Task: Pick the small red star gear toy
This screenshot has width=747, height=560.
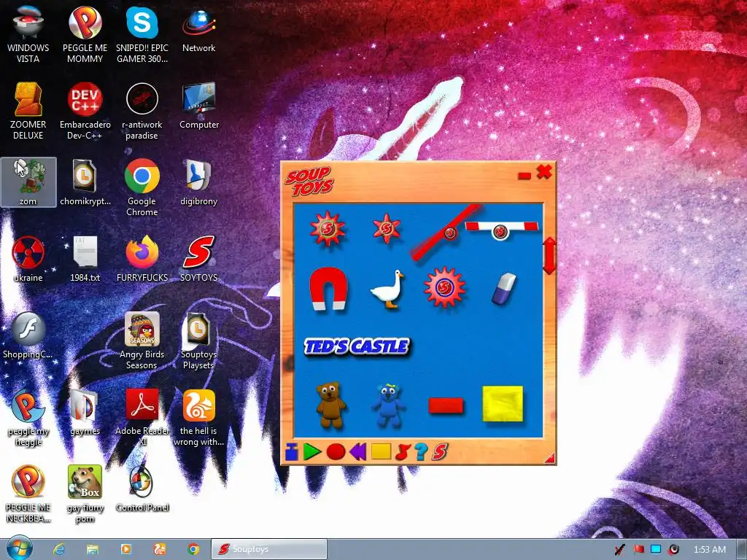Action: point(387,228)
